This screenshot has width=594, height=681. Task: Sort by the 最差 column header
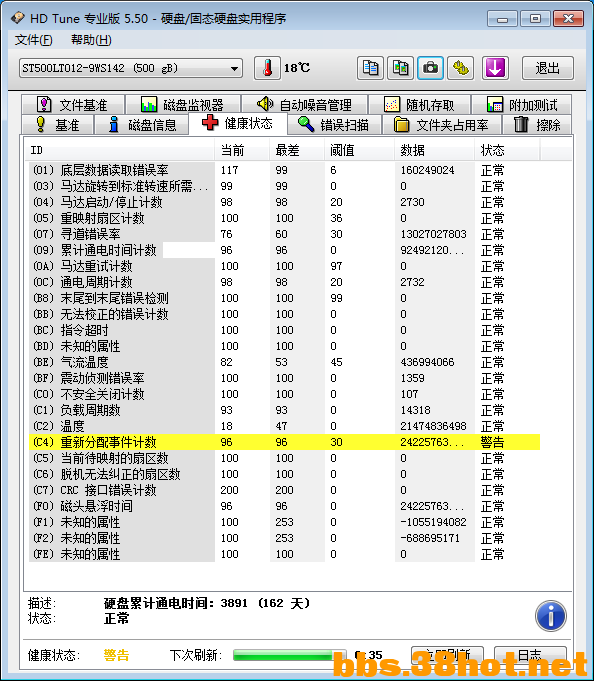coord(297,150)
